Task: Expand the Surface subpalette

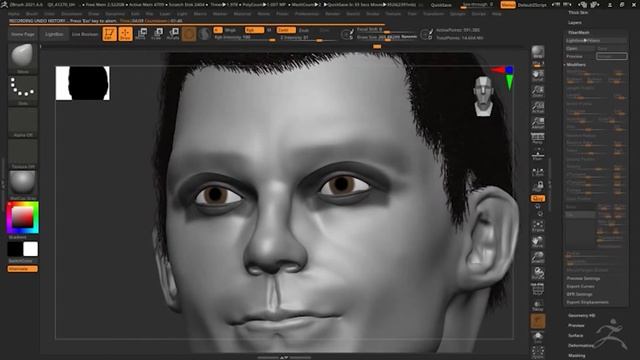Action: (576, 336)
